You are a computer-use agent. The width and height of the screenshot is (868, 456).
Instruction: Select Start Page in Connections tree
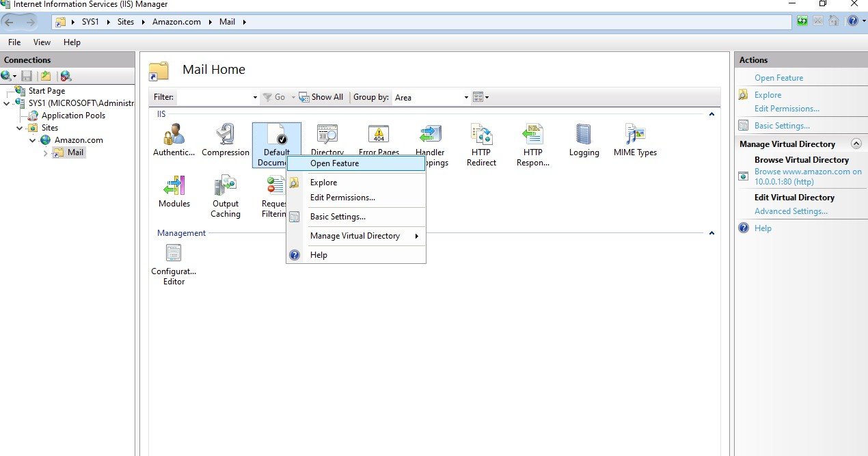tap(46, 91)
